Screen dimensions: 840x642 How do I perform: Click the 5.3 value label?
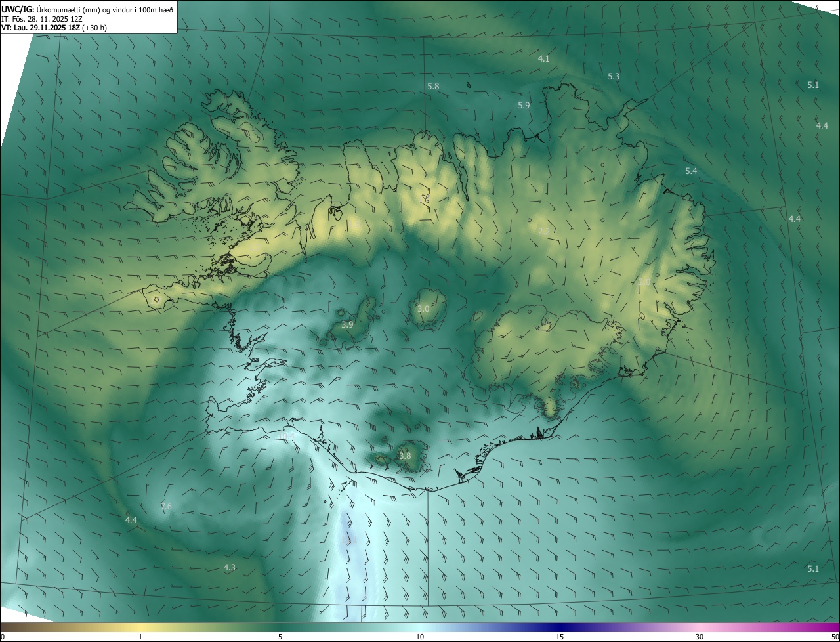click(614, 77)
